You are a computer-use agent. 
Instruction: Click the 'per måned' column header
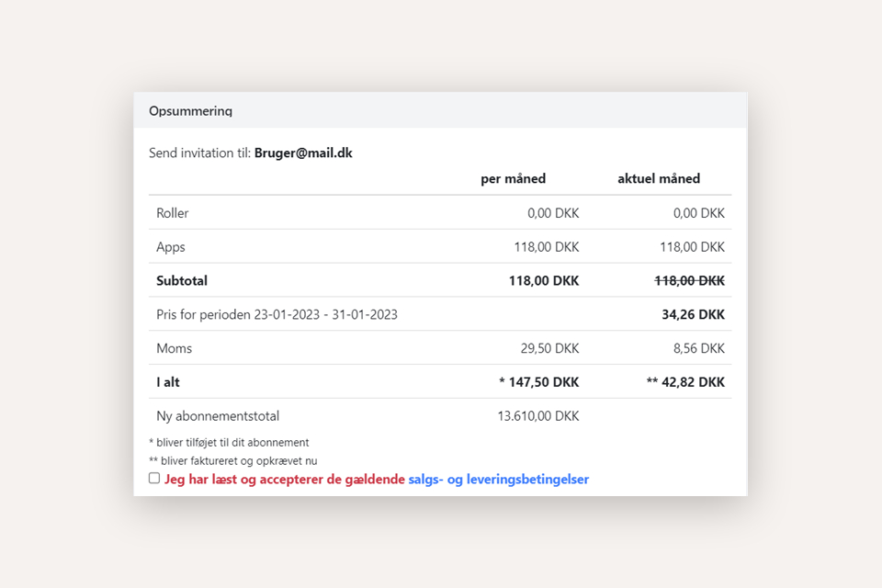513,179
